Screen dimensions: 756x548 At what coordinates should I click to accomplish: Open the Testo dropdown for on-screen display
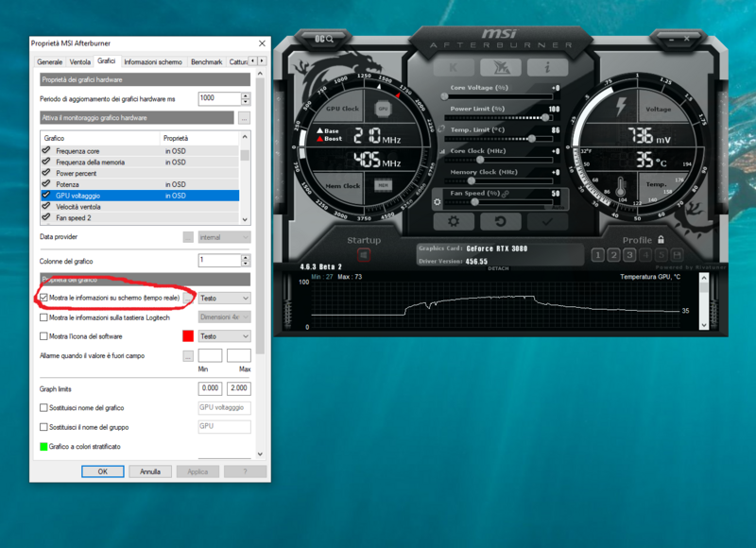pos(224,299)
